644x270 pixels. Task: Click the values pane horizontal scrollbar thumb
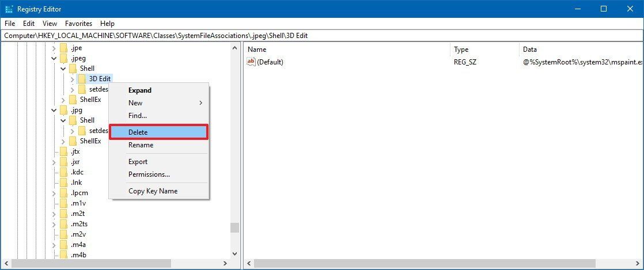425,263
